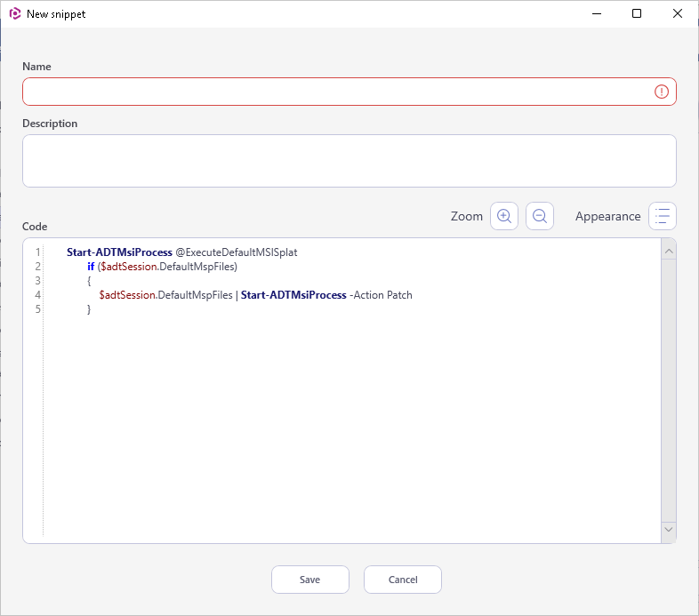Minimize the New snippet window
Image resolution: width=699 pixels, height=616 pixels.
(x=597, y=14)
